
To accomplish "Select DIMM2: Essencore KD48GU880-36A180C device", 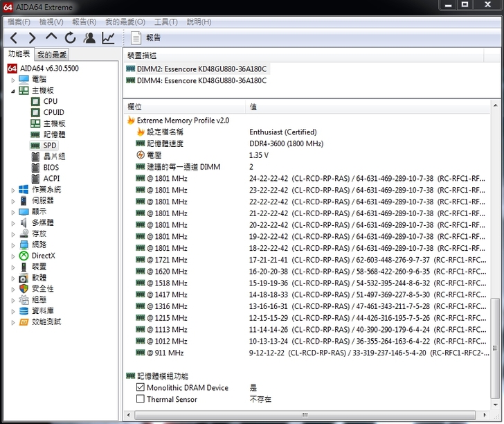I will (197, 69).
